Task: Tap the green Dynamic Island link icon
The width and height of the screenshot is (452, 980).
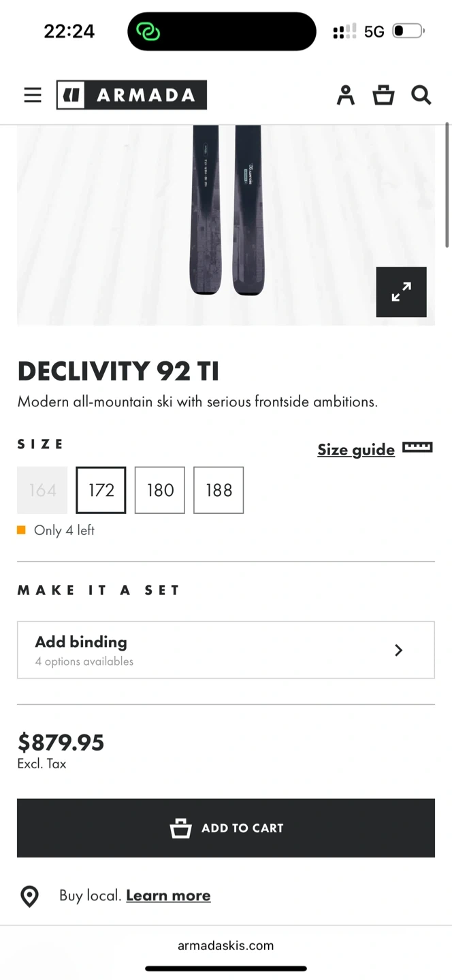Action: [148, 31]
